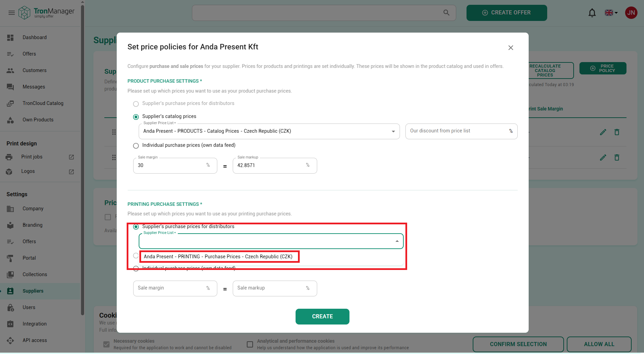Collapse the printing Supplier Price List dropdown

[397, 241]
